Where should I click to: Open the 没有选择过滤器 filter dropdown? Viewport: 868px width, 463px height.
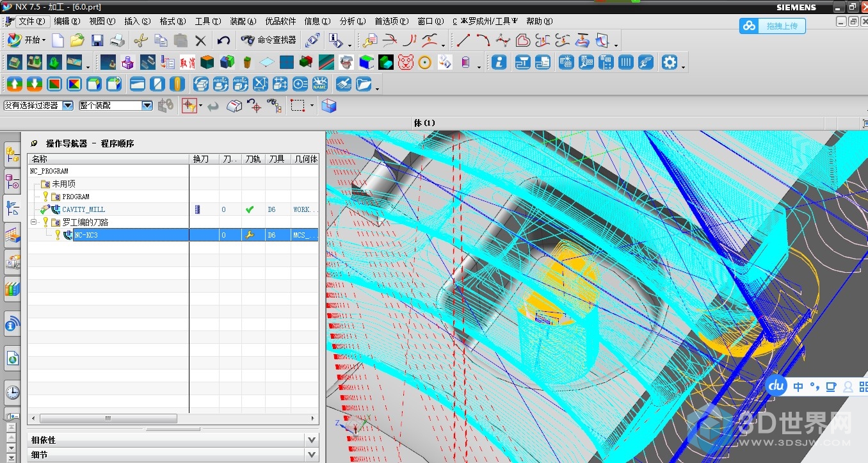(67, 106)
